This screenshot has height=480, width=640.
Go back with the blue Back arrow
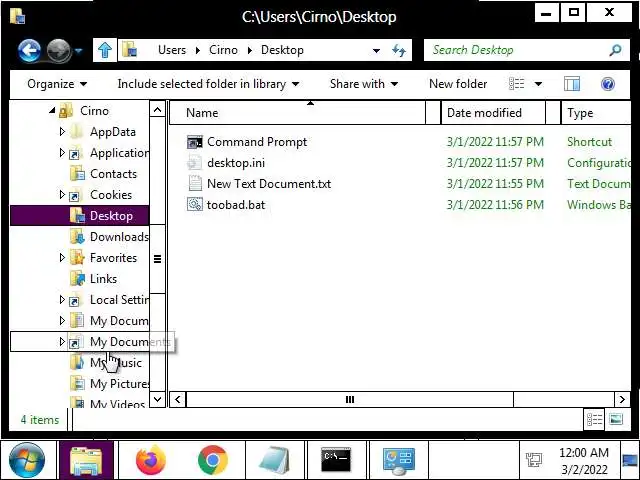pyautogui.click(x=29, y=51)
